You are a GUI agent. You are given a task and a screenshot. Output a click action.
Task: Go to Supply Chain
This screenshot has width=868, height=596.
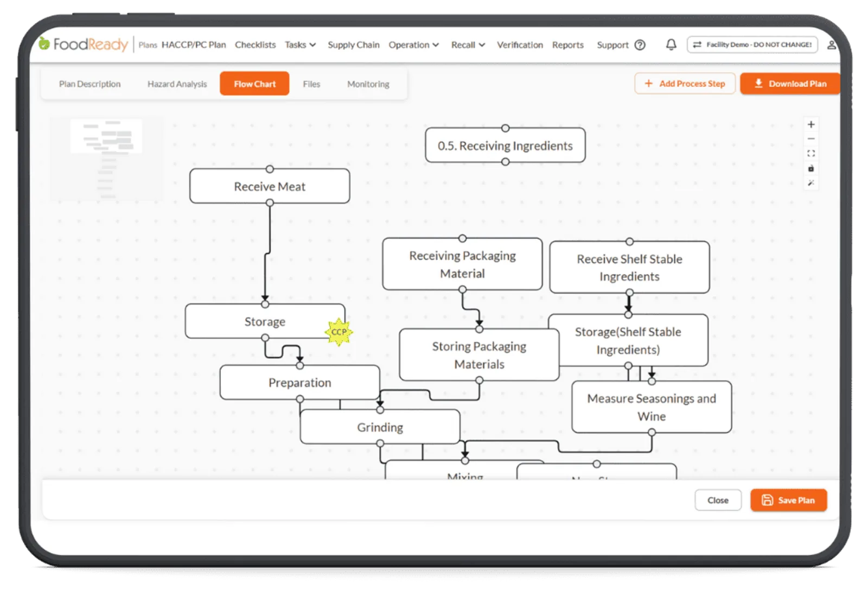353,45
